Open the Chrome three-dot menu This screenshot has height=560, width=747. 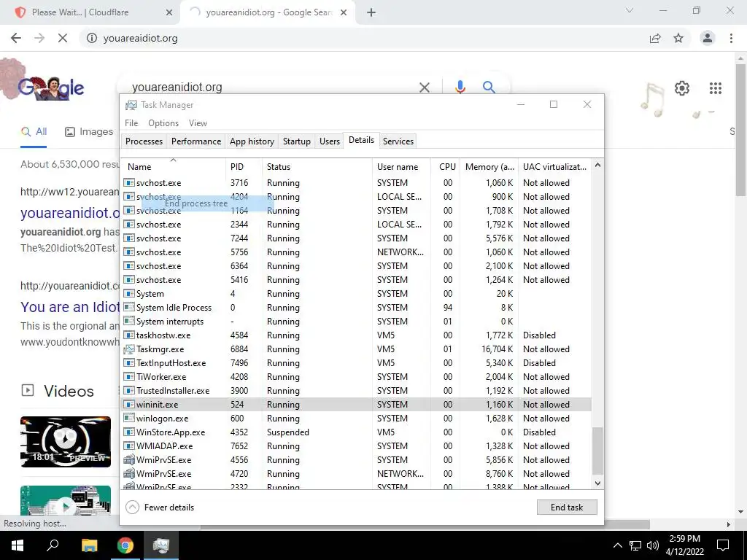click(x=731, y=38)
